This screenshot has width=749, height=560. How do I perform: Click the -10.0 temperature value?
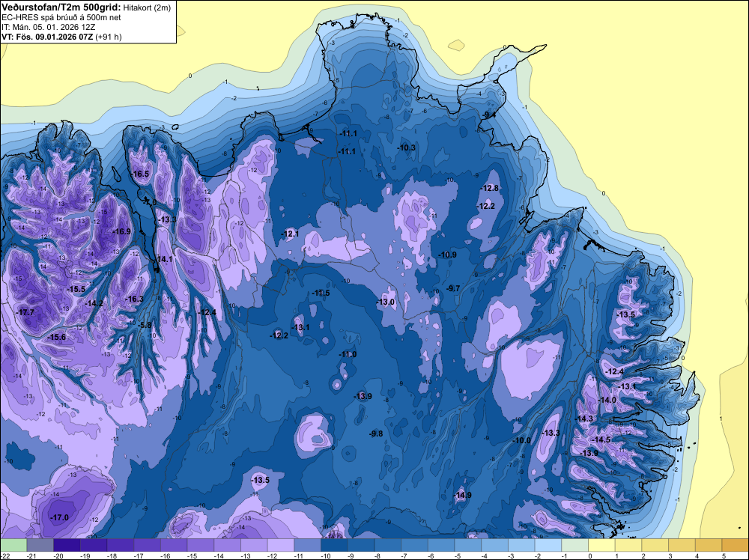pyautogui.click(x=521, y=440)
